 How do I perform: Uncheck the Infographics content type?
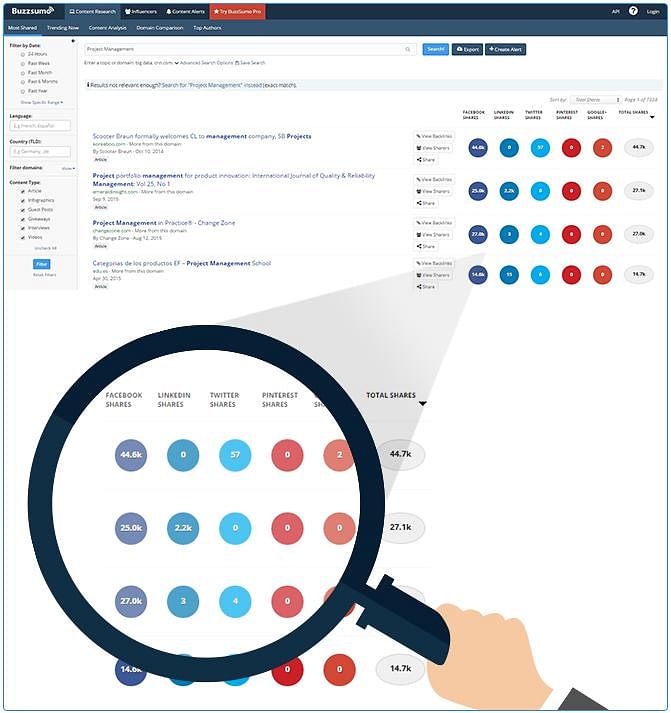[x=23, y=200]
